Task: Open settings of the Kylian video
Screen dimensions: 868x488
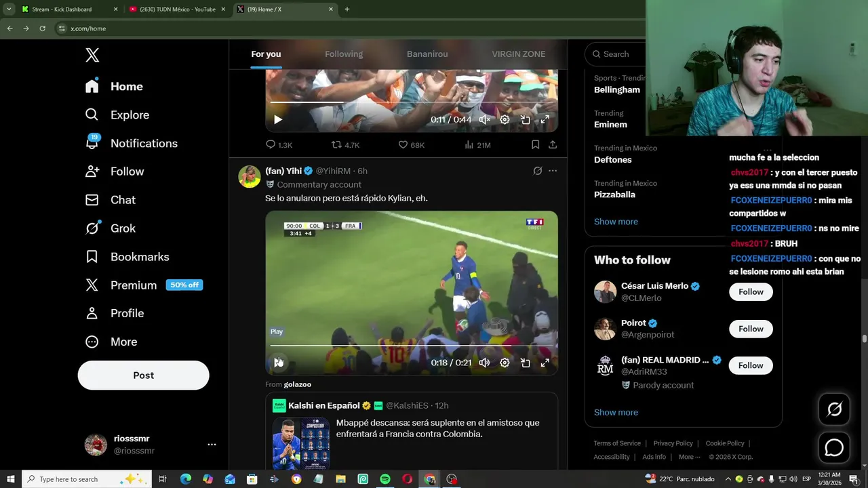Action: point(505,363)
